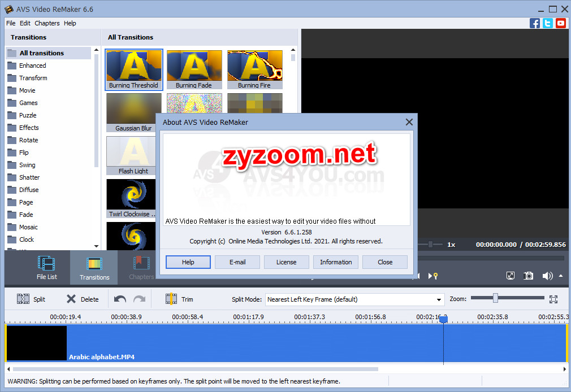Select the Burning Threshold transition
Viewport: 571px width, 392px height.
(x=134, y=69)
